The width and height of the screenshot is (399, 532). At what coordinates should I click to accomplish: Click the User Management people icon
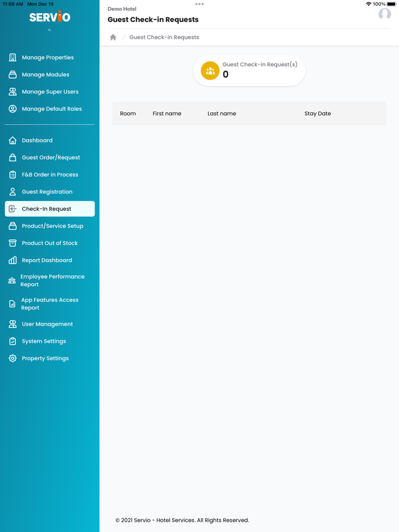pos(13,324)
